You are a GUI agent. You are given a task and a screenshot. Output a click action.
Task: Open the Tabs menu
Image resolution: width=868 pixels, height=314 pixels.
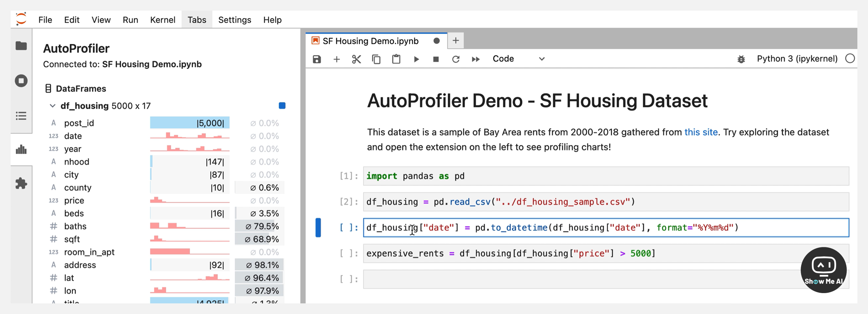pos(197,20)
